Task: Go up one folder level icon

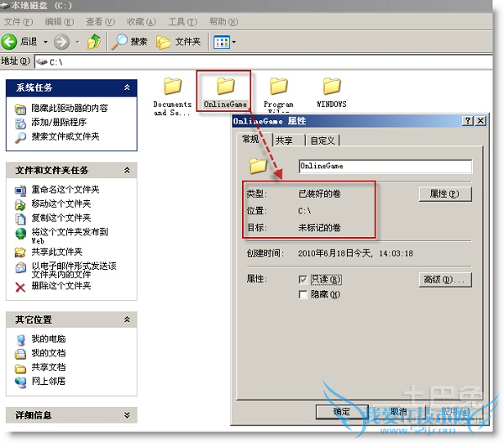Action: coord(94,42)
